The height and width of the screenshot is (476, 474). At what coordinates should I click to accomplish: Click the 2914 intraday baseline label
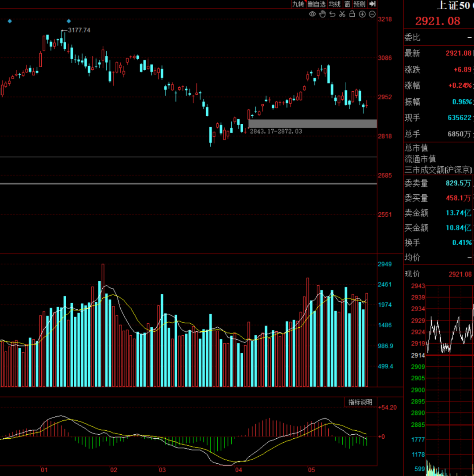click(418, 355)
